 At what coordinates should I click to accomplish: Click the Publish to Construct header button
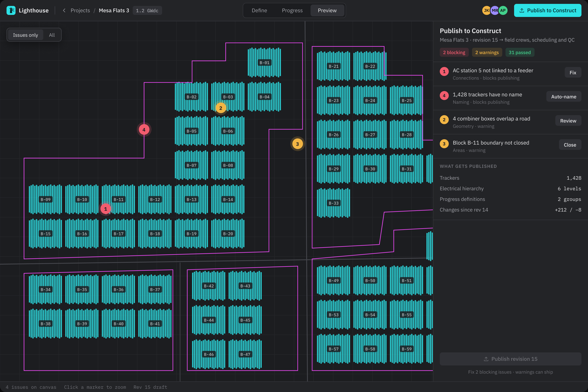(548, 10)
